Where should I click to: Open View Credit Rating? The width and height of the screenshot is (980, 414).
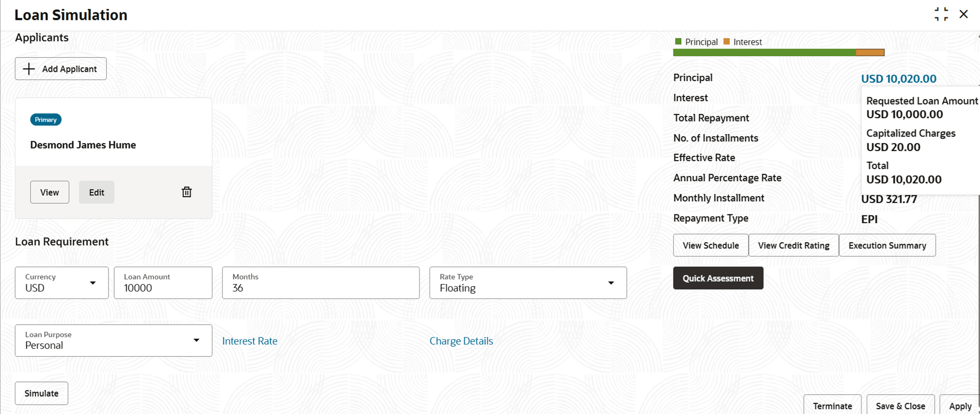793,246
